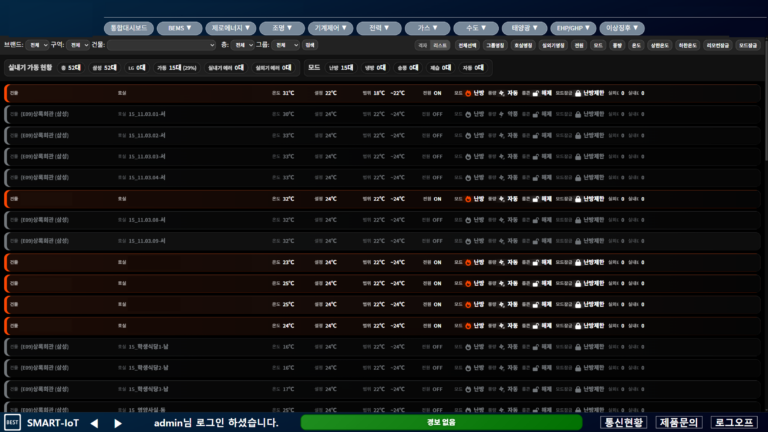Click the right arrow in the bottom bar

[x=118, y=423]
